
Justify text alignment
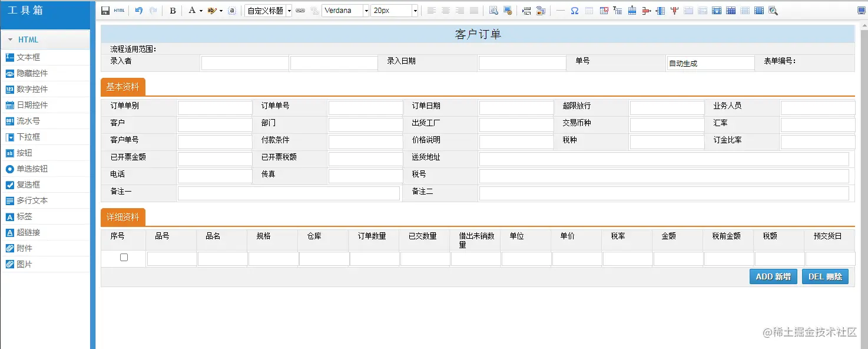(474, 11)
